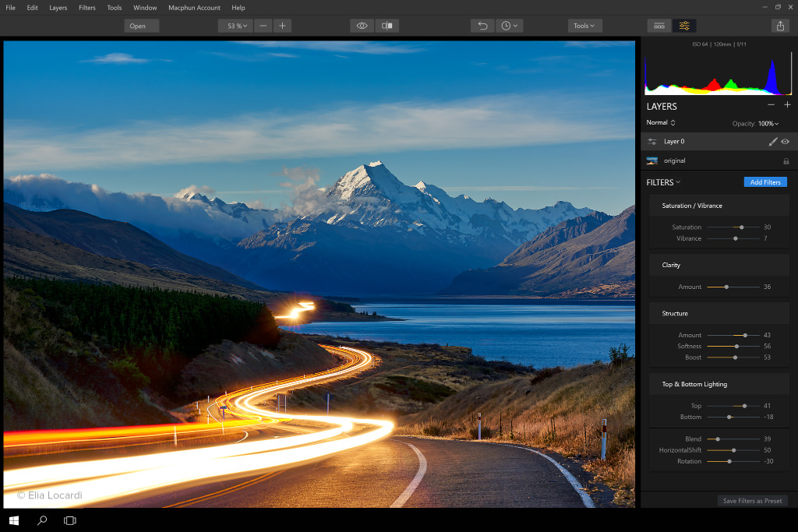Expand the FILTERS dropdown chevron

coord(678,182)
